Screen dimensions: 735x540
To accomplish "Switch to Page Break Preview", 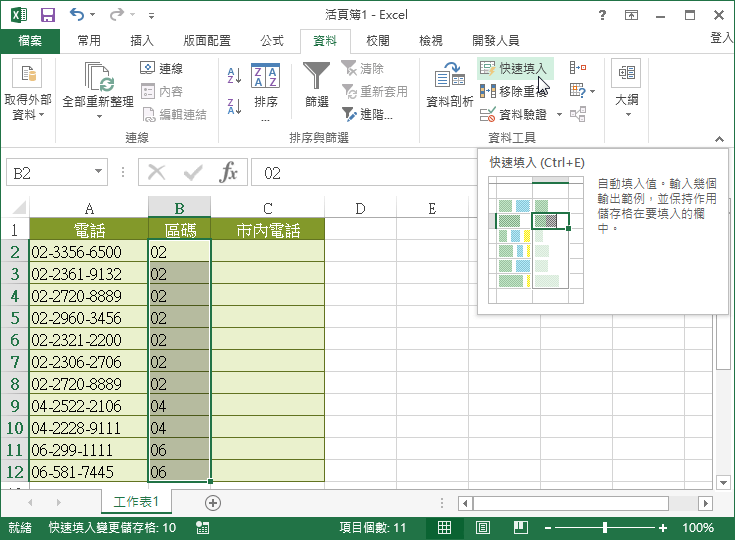I will (x=521, y=528).
